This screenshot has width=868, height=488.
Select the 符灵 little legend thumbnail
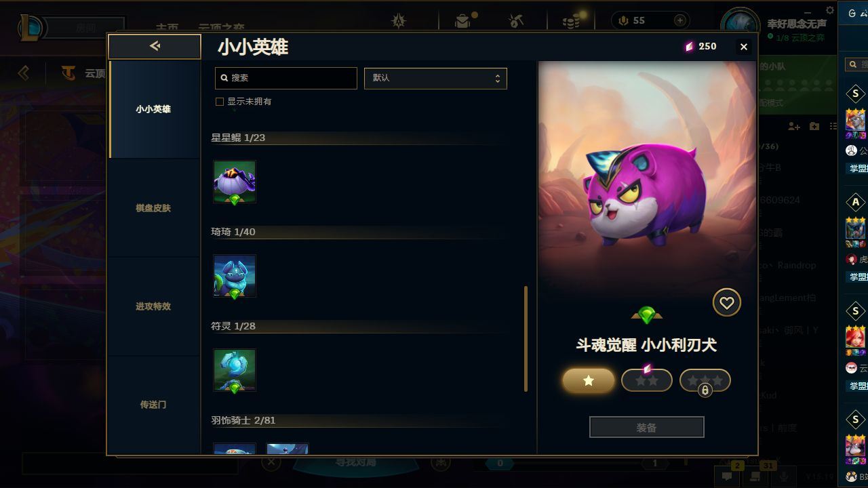coord(235,370)
